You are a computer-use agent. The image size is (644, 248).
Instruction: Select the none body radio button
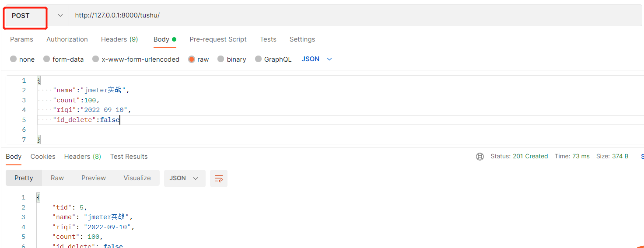point(14,59)
